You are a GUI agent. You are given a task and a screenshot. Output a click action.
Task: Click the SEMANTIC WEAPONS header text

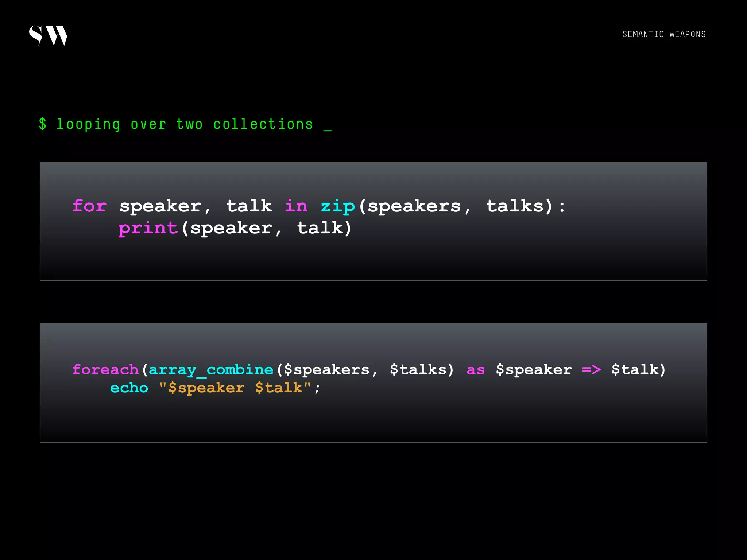664,34
